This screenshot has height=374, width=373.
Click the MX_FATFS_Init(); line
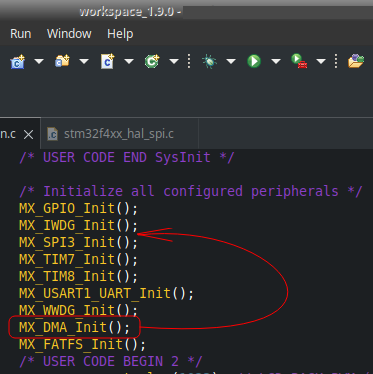(x=82, y=344)
